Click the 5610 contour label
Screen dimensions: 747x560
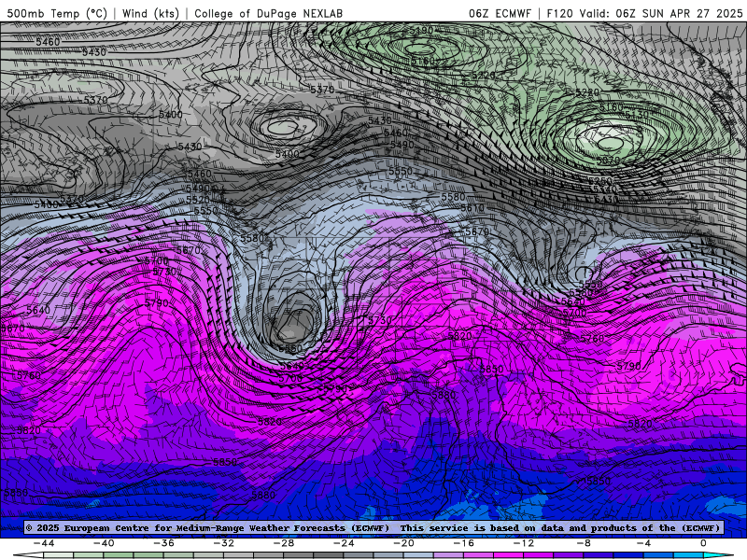coord(472,208)
